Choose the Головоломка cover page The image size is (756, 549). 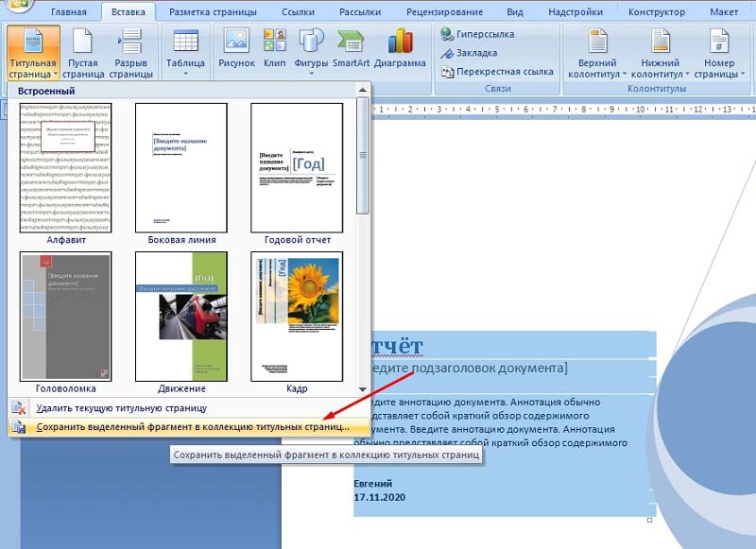(65, 317)
